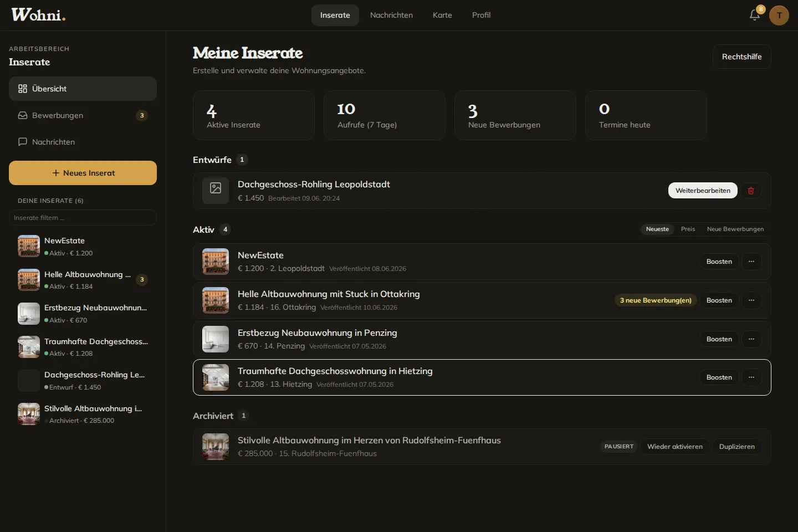Open the Karte tab
Image resolution: width=798 pixels, height=532 pixels.
pos(442,15)
